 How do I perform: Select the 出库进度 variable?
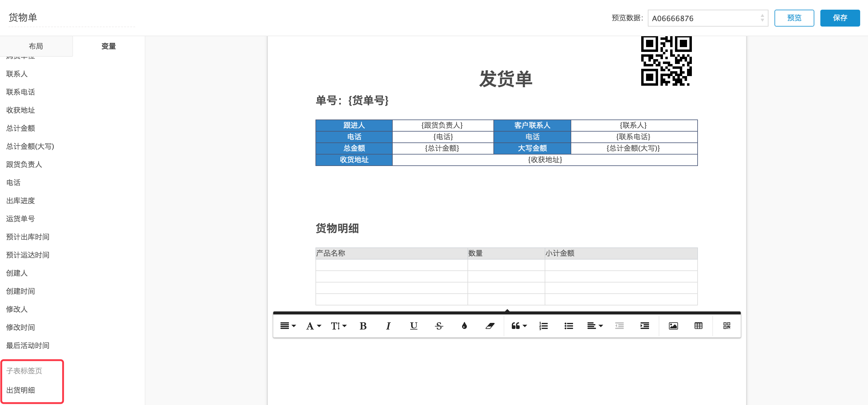[x=21, y=201]
